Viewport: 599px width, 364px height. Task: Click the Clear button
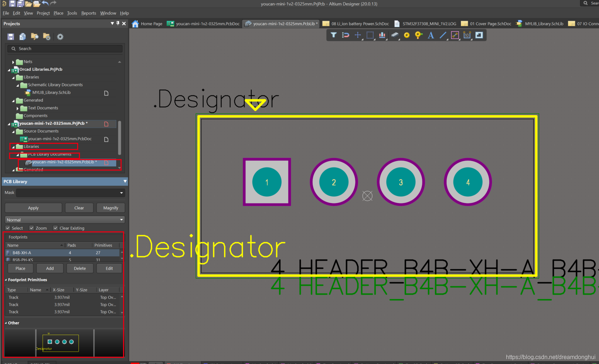[79, 208]
